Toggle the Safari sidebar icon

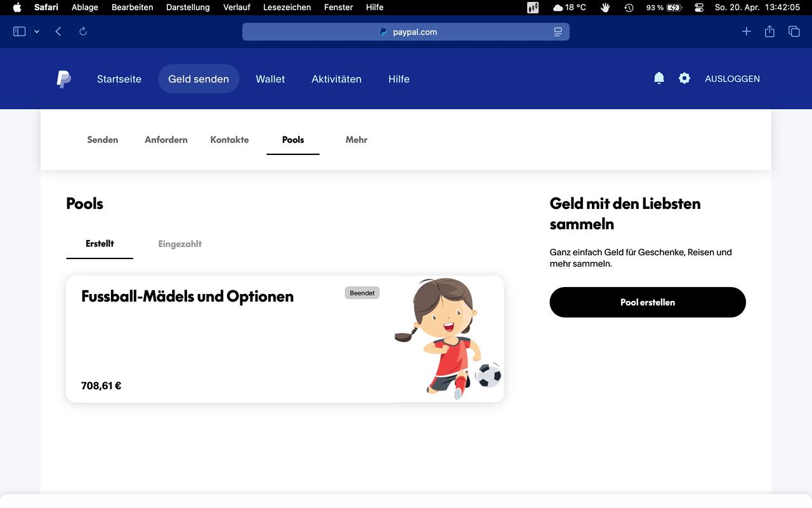20,32
